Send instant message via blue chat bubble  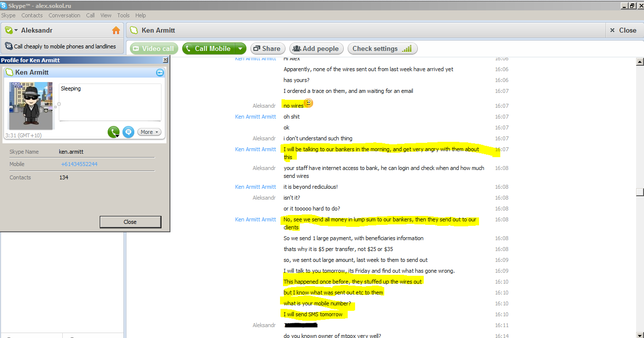pos(128,132)
